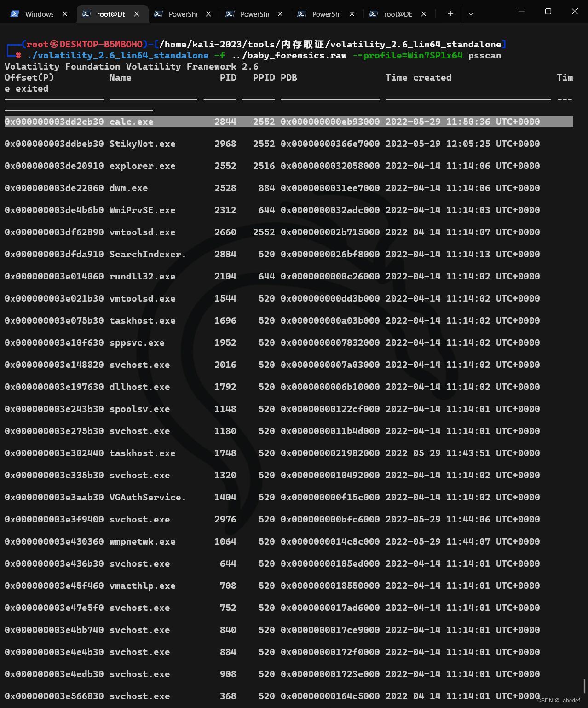Click offset 0x000000003dd2cb30
This screenshot has height=708, width=588.
(x=54, y=122)
